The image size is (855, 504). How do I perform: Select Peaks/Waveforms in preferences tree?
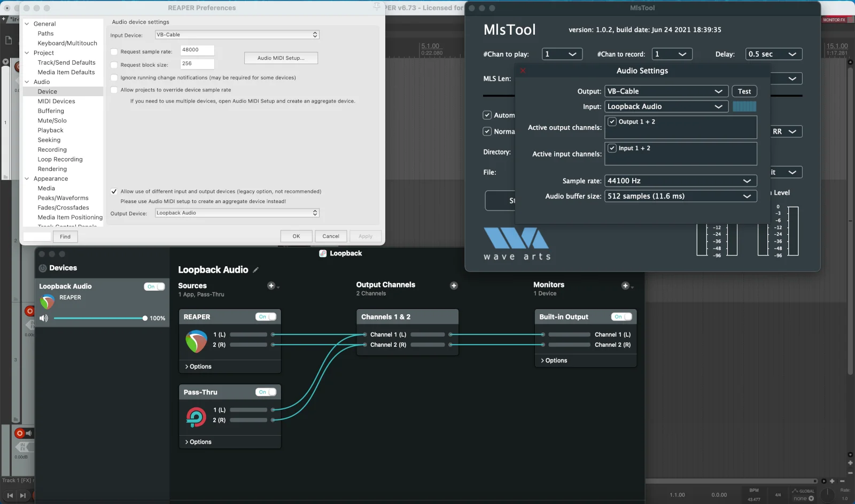point(63,198)
